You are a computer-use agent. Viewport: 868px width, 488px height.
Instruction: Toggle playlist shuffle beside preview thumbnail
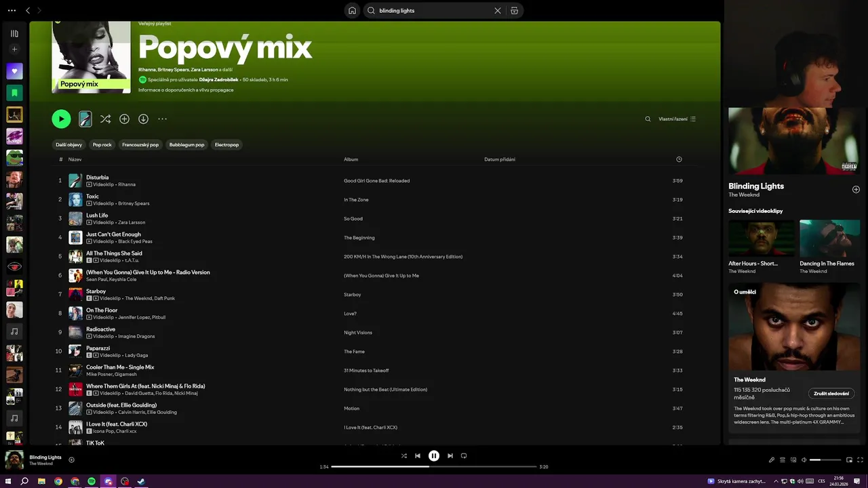pos(105,119)
